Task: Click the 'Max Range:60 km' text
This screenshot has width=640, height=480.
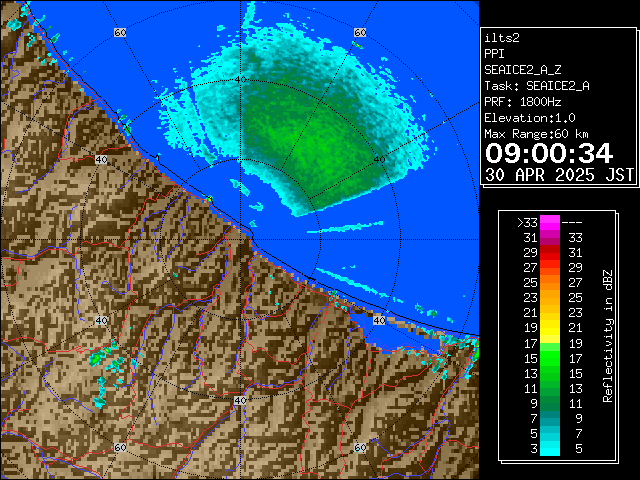Action: click(x=536, y=134)
